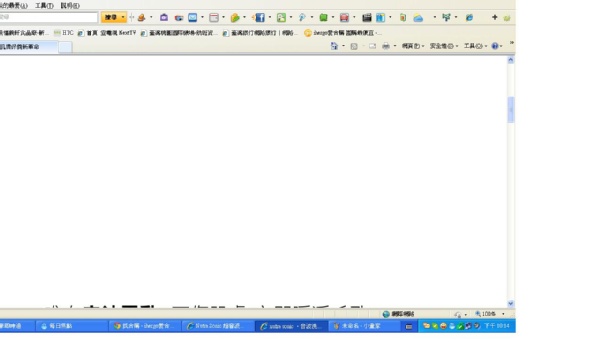Screen dimensions: 600x360
Task: Click the weather cloud toolbar icon
Action: [x=418, y=18]
